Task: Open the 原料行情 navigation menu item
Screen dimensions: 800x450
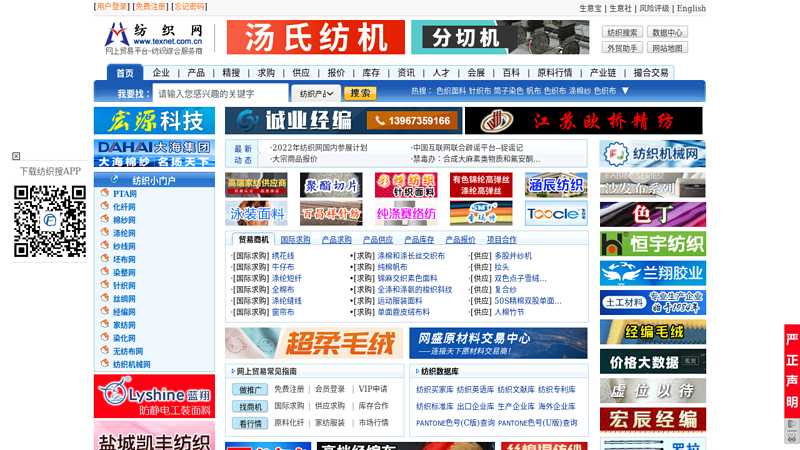Action: 555,73
